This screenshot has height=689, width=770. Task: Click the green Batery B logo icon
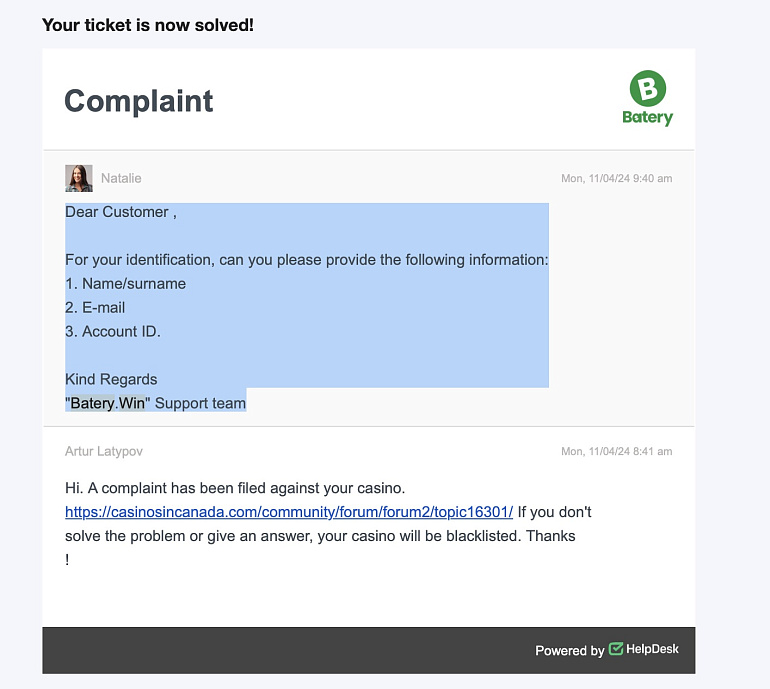[648, 88]
